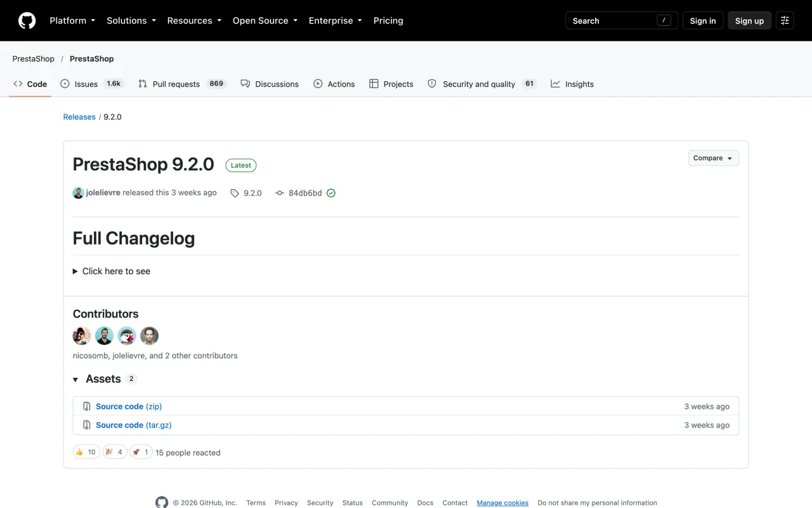Click the party popper reaction
812x508 pixels.
(115, 452)
